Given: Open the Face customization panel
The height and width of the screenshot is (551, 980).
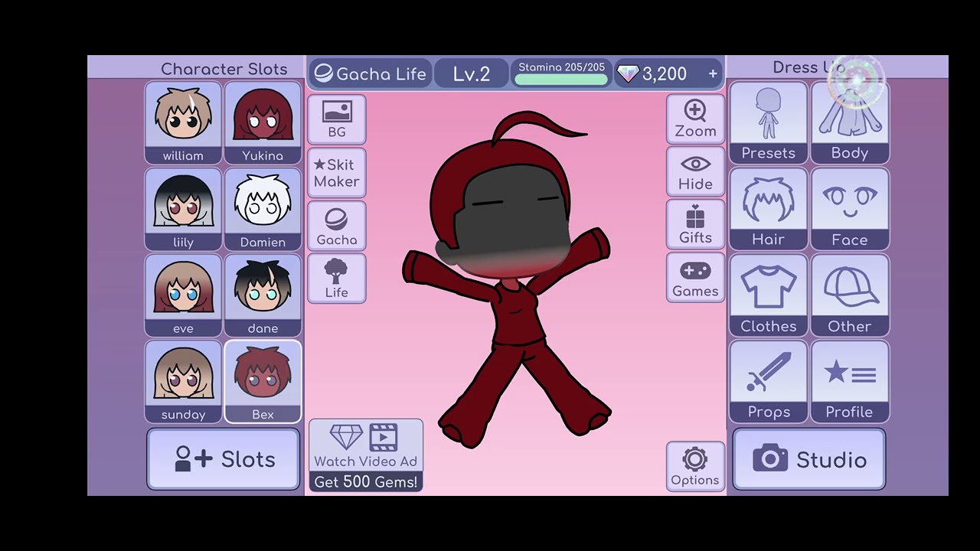Looking at the screenshot, I should coord(850,210).
